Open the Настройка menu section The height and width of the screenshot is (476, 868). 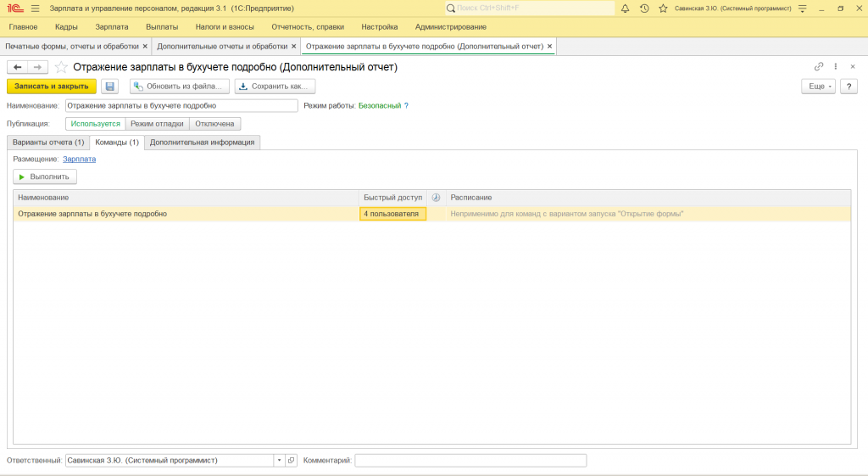click(380, 27)
